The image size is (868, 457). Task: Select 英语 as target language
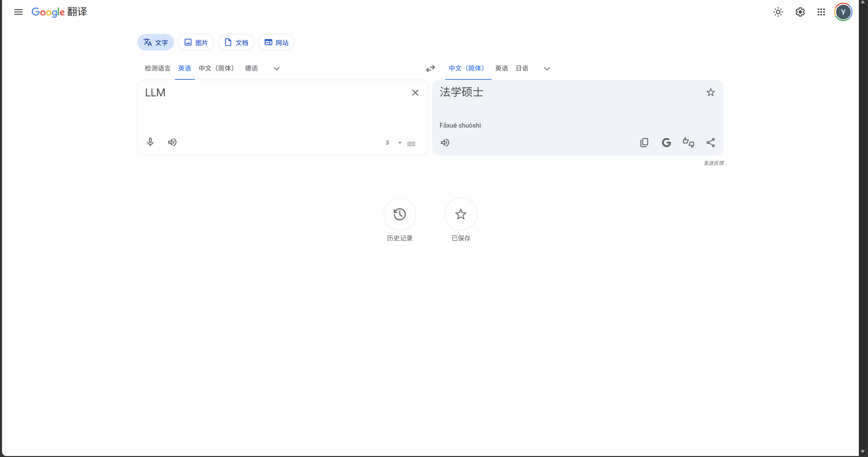[501, 69]
